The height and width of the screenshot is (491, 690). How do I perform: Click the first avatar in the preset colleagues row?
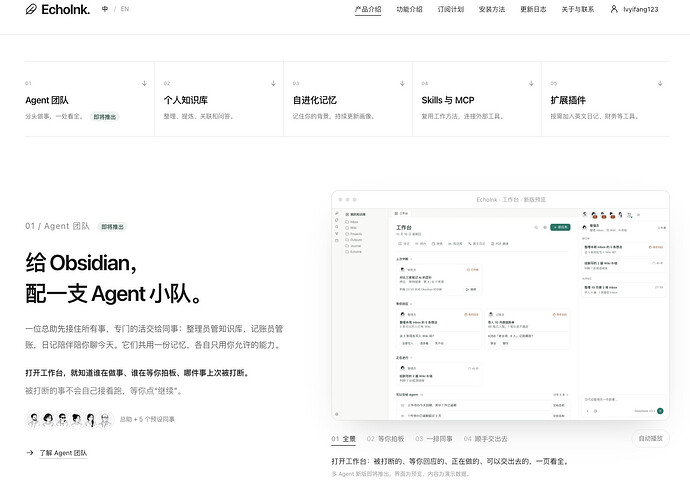click(x=33, y=419)
